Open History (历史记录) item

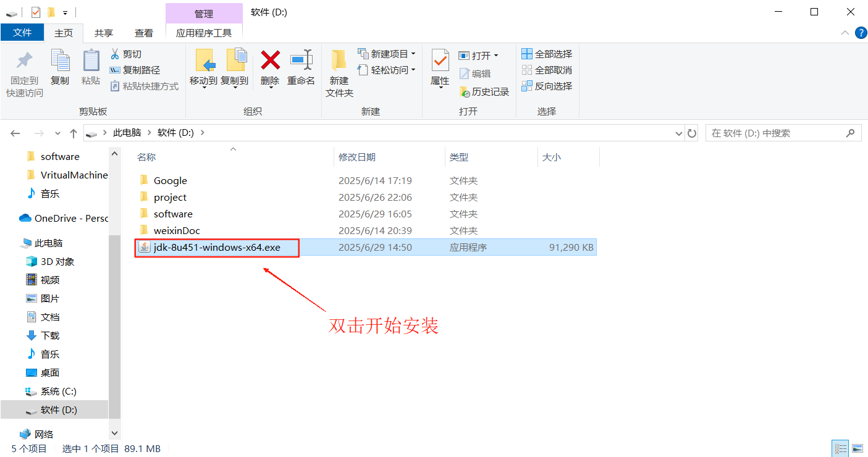click(484, 92)
